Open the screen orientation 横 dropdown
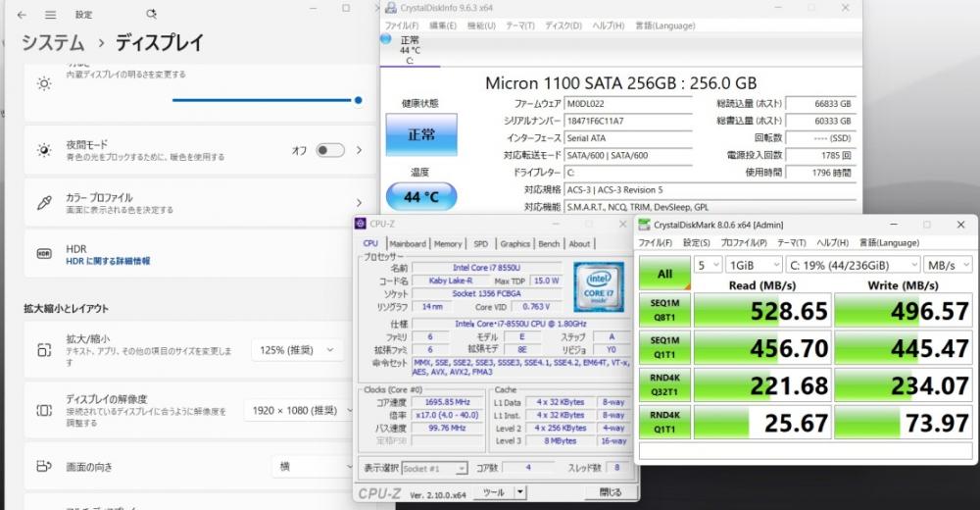This screenshot has width=980, height=510. click(x=313, y=466)
